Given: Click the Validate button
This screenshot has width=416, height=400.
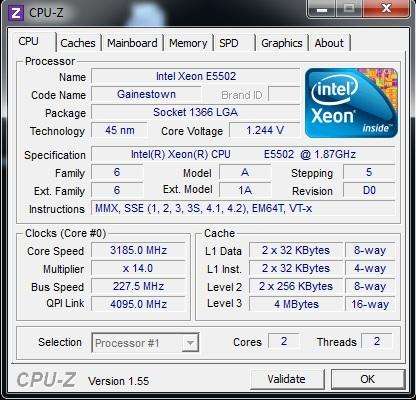Looking at the screenshot, I should tap(287, 379).
